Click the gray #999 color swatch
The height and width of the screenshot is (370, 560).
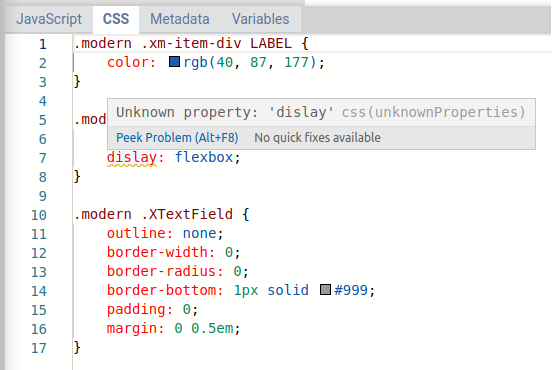coord(325,290)
